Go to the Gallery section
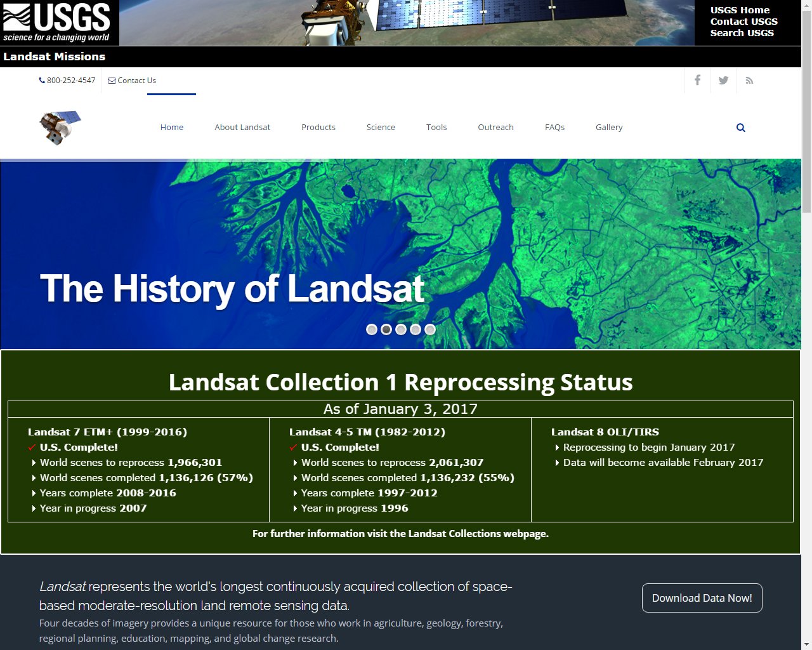812x650 pixels. (x=608, y=127)
